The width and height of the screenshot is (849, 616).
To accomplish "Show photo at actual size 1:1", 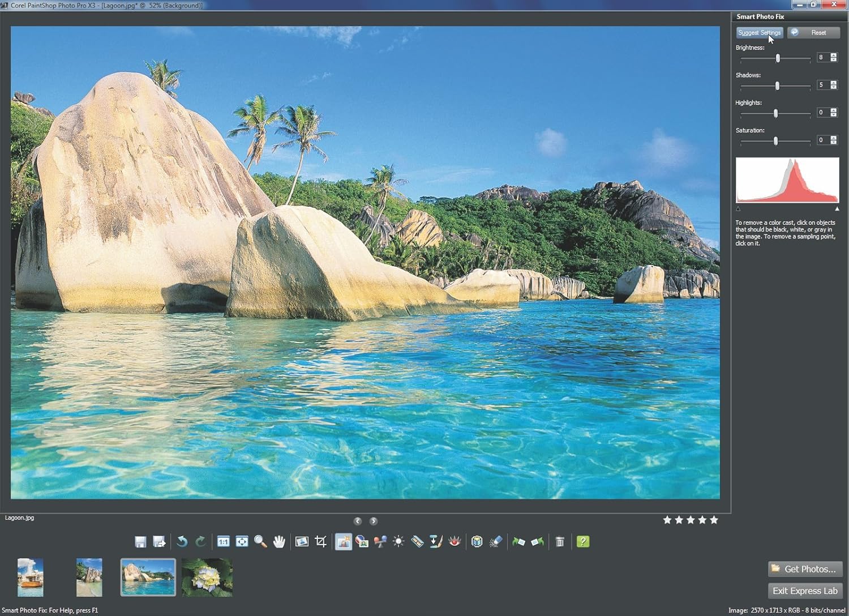I will point(224,542).
